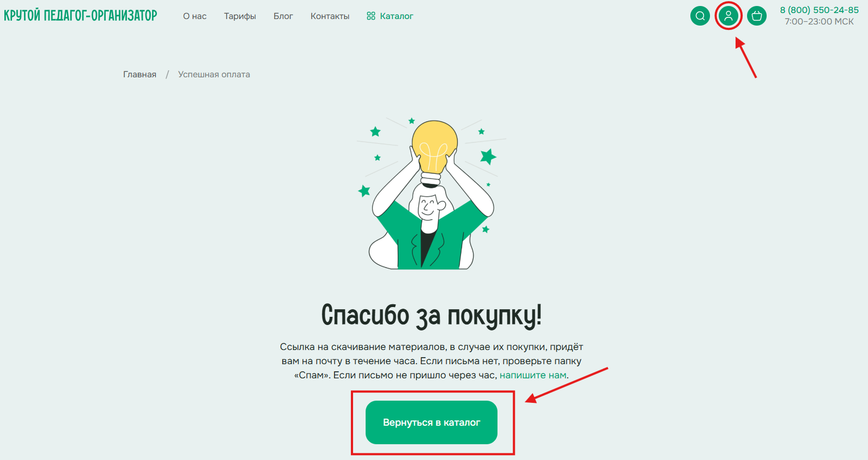Click the green star left of the woman
This screenshot has width=868, height=460.
coord(364,191)
